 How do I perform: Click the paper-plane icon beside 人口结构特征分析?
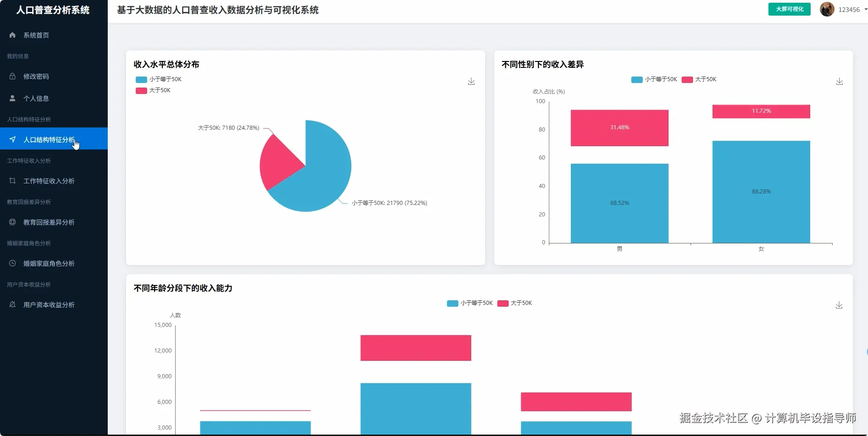tap(12, 139)
